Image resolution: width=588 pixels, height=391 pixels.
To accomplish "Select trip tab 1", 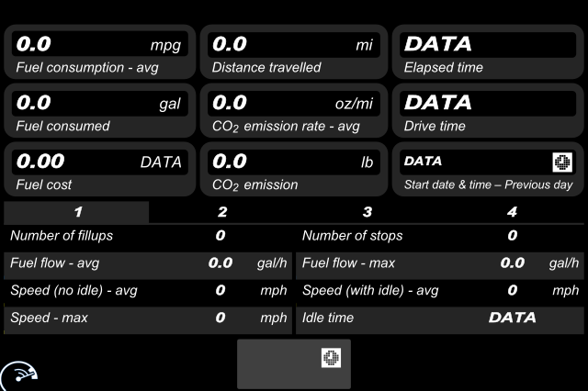I will [x=76, y=212].
